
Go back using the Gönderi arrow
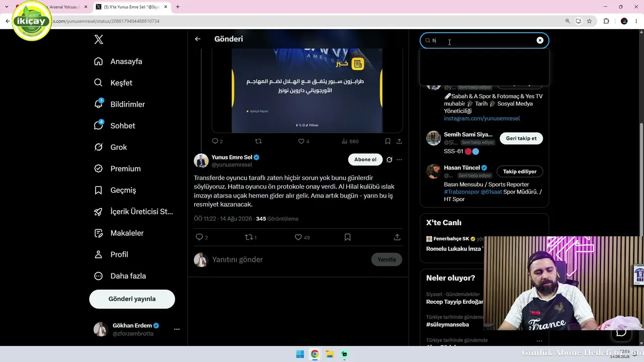(x=198, y=39)
